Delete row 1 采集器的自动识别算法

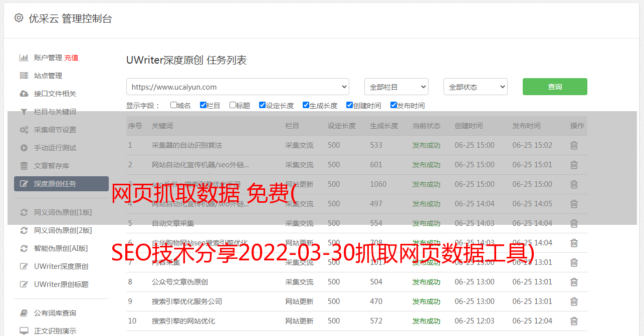tap(574, 145)
